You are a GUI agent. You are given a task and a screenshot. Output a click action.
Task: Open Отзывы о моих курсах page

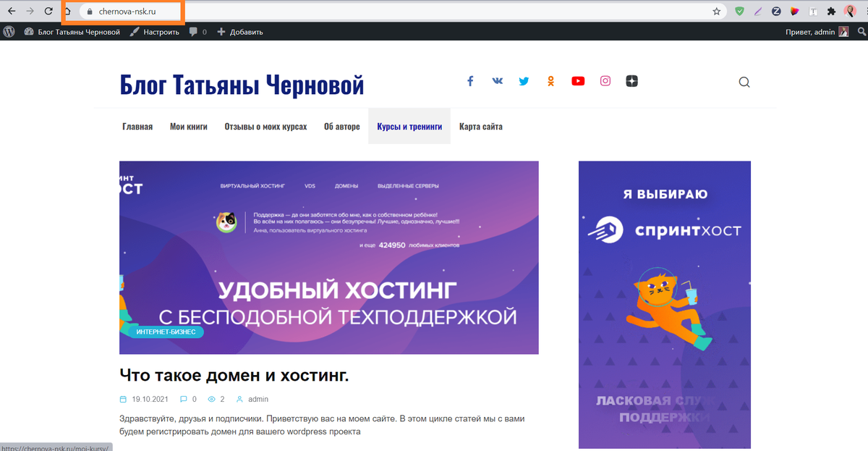click(x=265, y=127)
